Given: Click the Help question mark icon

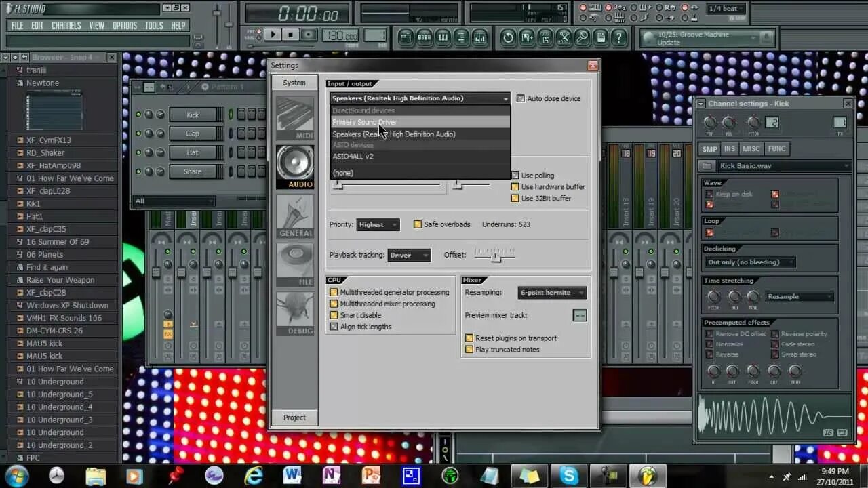Looking at the screenshot, I should coord(618,37).
